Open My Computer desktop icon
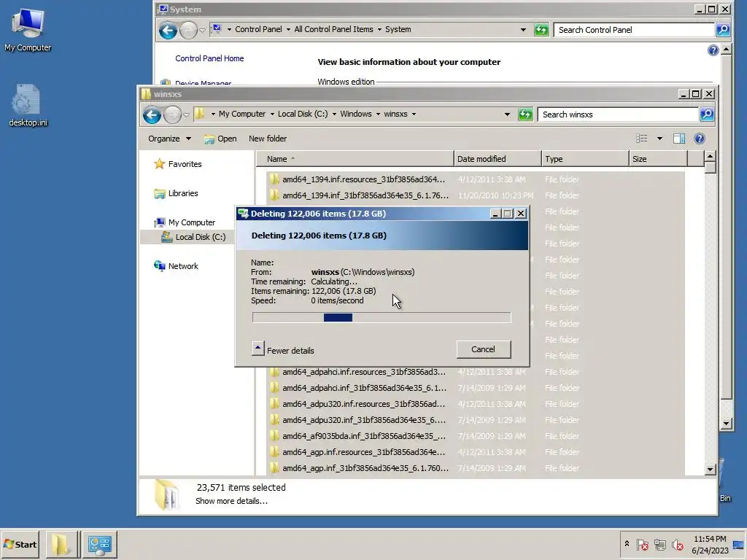 pyautogui.click(x=28, y=29)
